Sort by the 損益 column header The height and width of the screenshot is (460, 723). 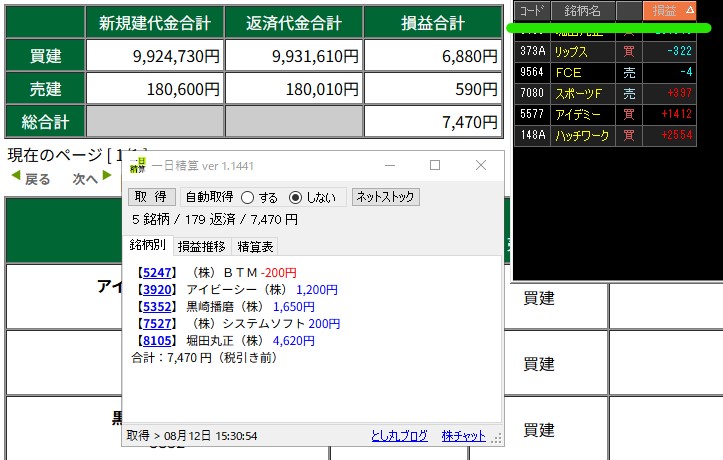(x=670, y=11)
